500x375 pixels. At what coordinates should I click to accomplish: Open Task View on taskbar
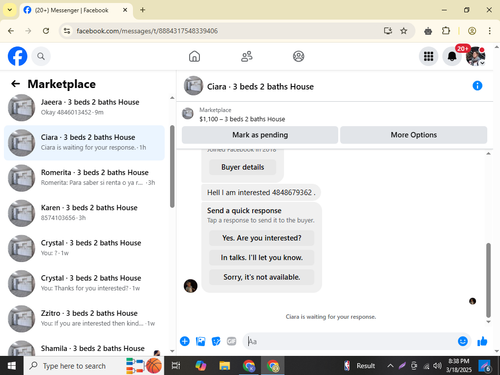click(176, 366)
